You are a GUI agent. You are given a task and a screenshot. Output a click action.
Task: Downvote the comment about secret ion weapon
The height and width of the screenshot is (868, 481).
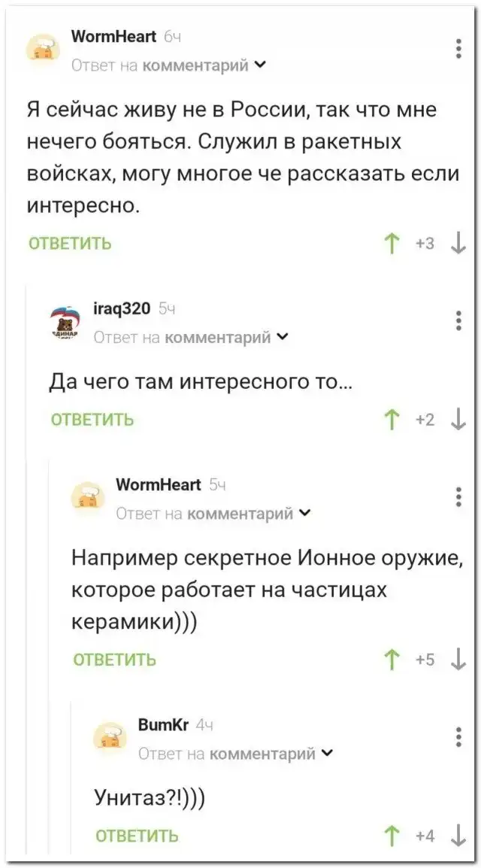tap(459, 660)
